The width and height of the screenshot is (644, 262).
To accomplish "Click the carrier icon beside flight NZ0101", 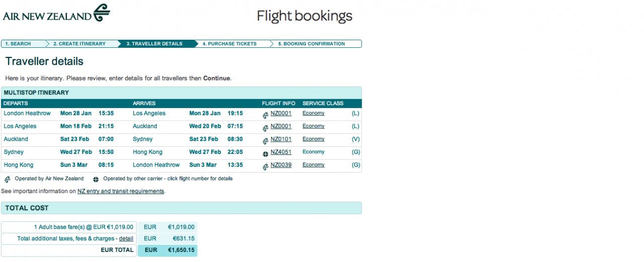I will point(265,141).
